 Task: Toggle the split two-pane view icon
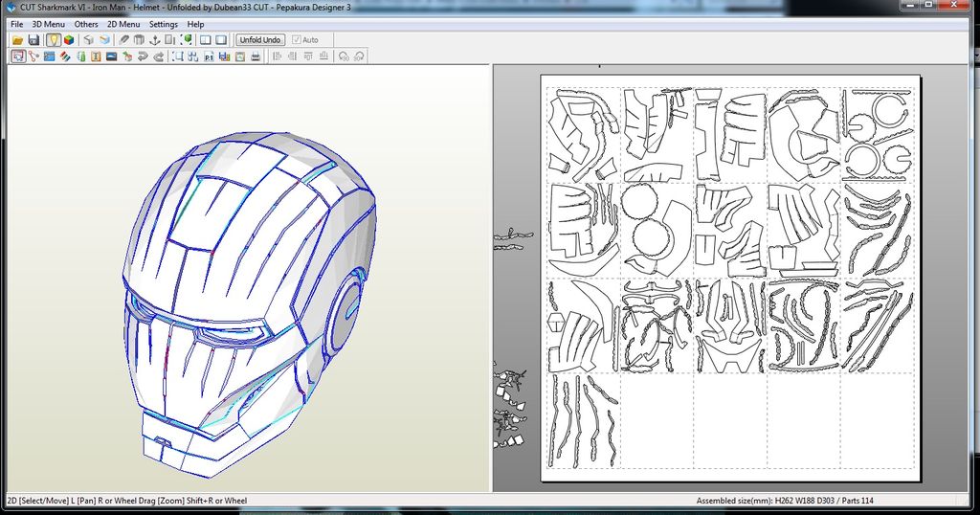206,40
